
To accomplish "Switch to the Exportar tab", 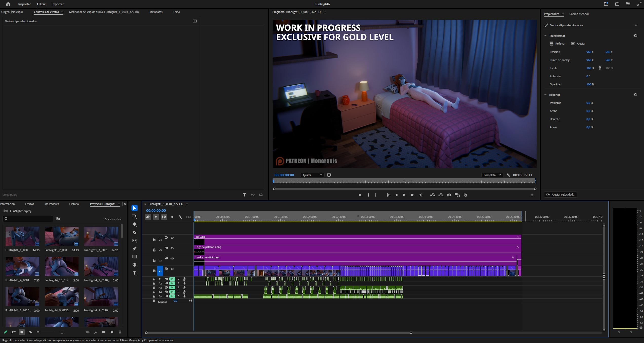I will coord(58,4).
